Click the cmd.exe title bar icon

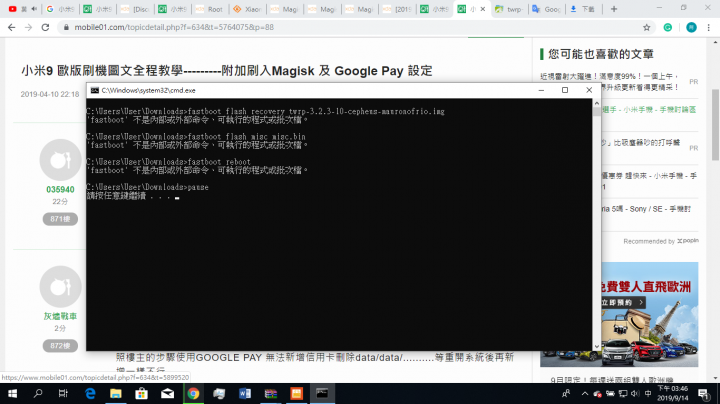pos(95,90)
